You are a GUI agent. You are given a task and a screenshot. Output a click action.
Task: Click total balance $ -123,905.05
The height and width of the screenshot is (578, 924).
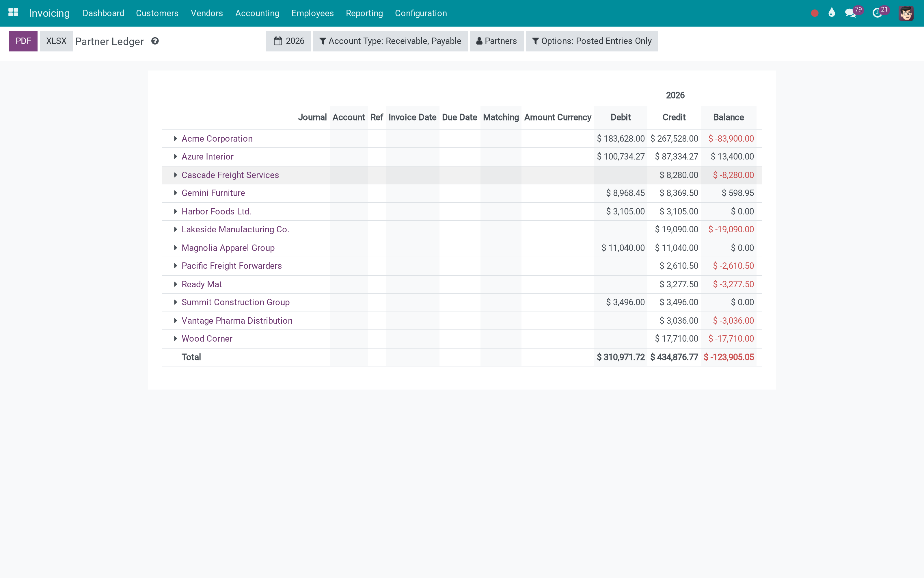tap(729, 357)
